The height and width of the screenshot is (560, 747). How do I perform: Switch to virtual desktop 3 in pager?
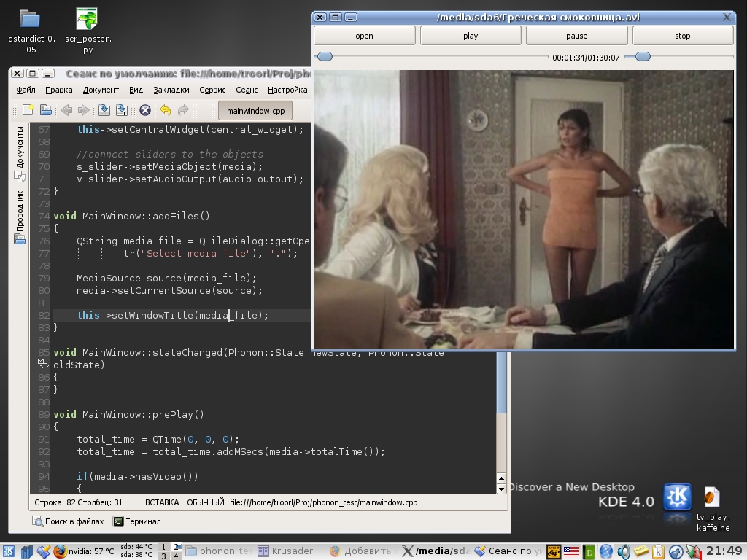coord(164,556)
